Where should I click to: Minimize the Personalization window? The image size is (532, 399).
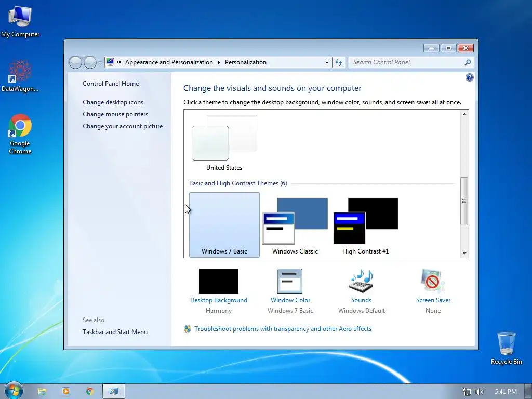click(x=432, y=48)
